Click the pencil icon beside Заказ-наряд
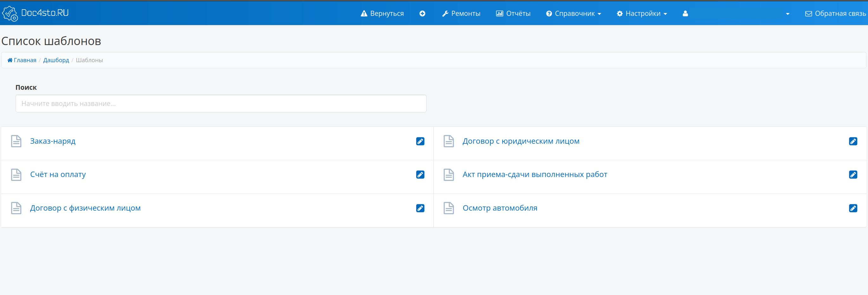Image resolution: width=868 pixels, height=295 pixels. (420, 141)
